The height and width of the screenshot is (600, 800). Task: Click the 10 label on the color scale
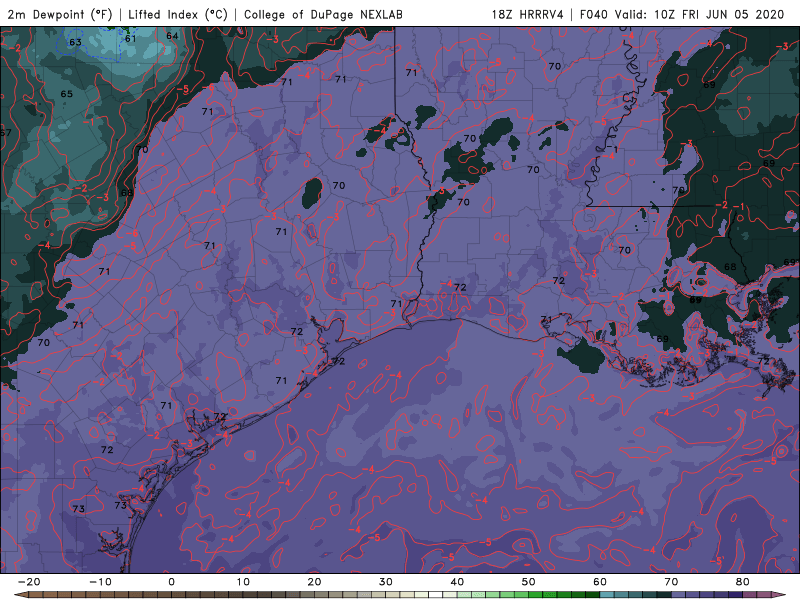pos(243,582)
